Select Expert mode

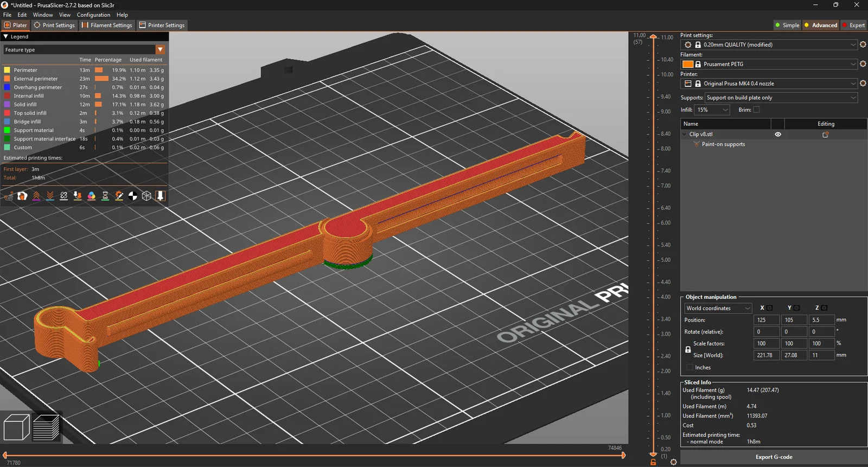click(x=853, y=25)
